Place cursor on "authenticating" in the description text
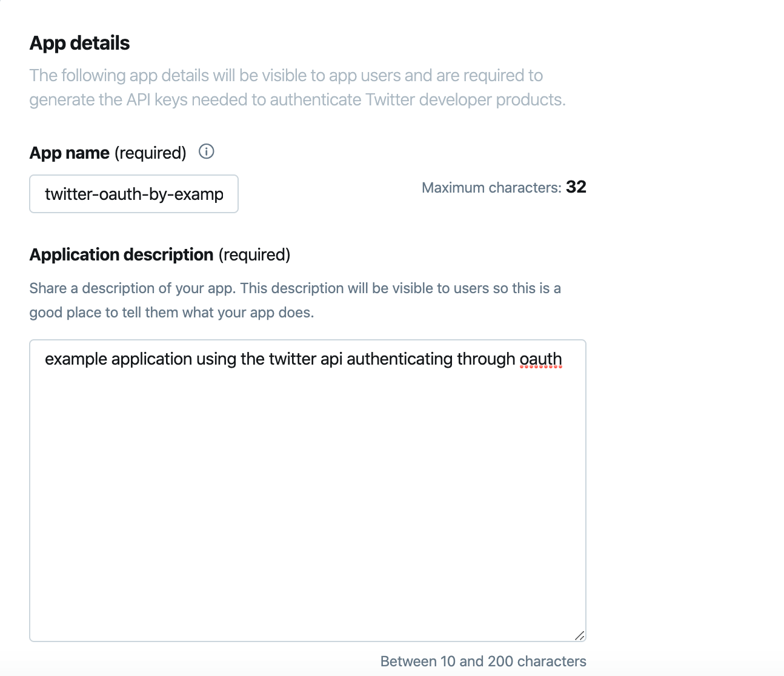 pos(400,359)
